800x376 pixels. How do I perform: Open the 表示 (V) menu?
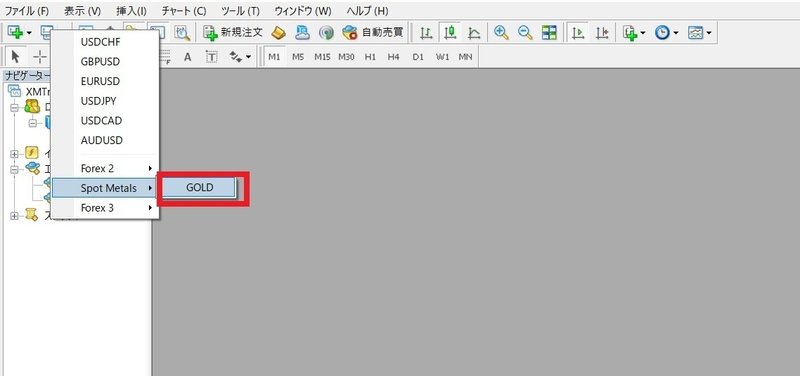coord(83,11)
